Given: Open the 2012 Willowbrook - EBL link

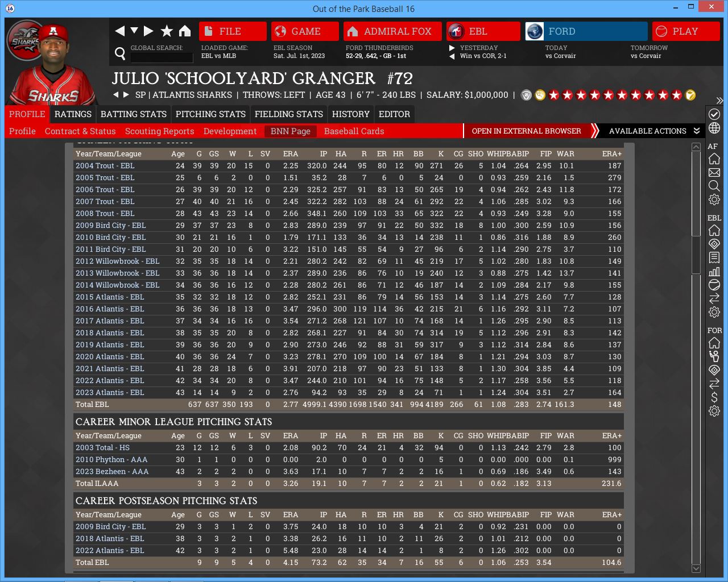Looking at the screenshot, I should click(118, 261).
